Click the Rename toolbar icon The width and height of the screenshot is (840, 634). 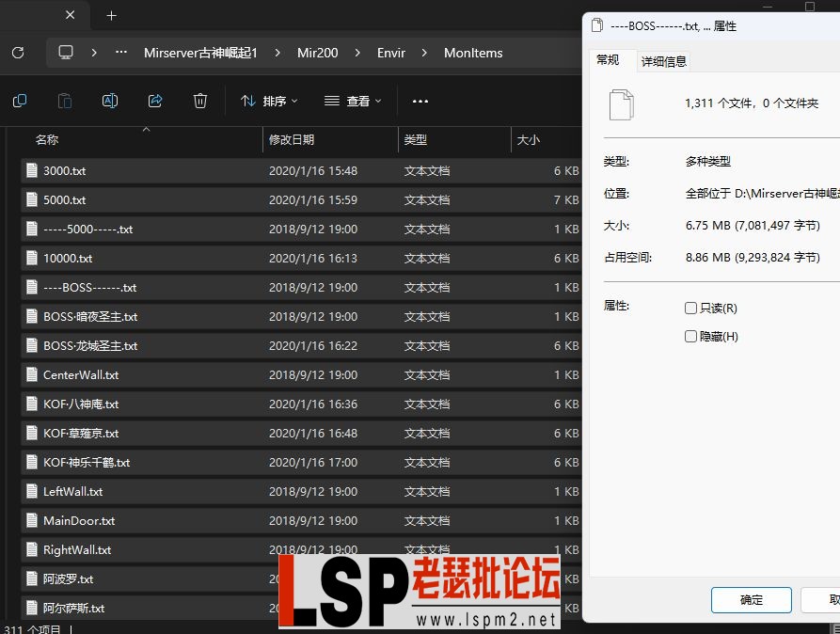pyautogui.click(x=110, y=101)
